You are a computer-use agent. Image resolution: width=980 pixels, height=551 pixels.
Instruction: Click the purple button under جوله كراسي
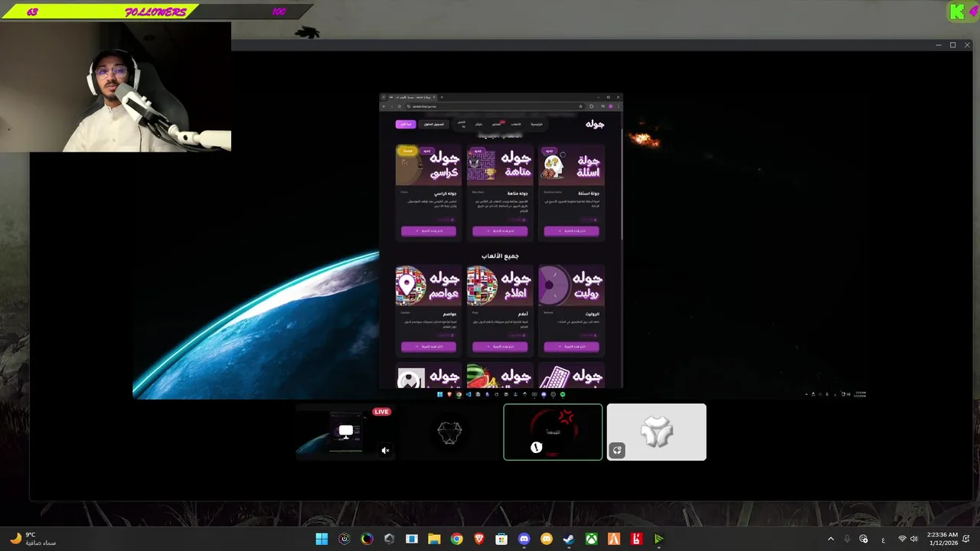tap(429, 230)
